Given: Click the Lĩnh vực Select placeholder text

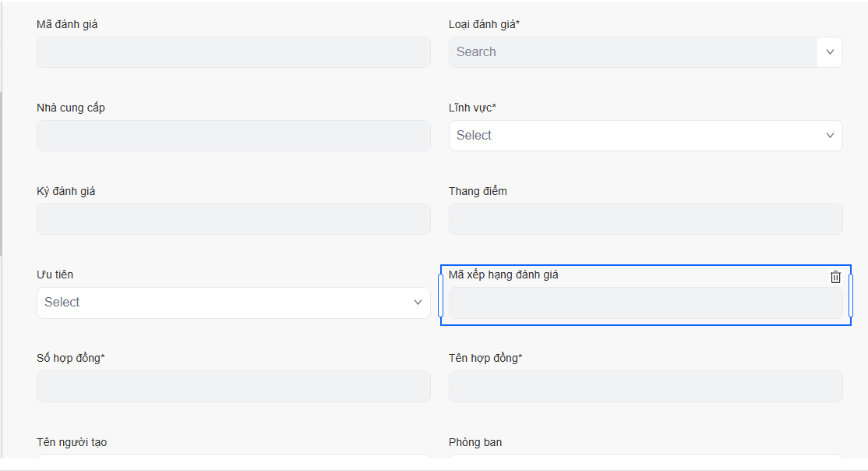Looking at the screenshot, I should (x=474, y=136).
